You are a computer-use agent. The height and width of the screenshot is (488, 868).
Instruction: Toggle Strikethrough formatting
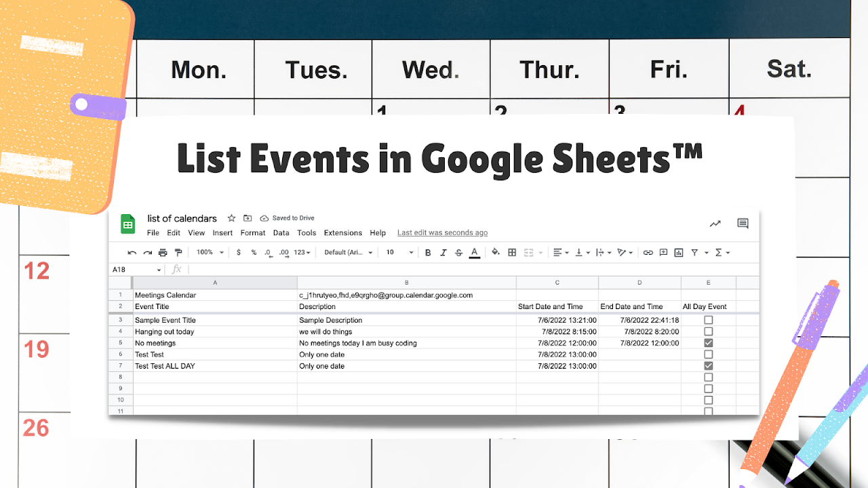click(x=459, y=253)
